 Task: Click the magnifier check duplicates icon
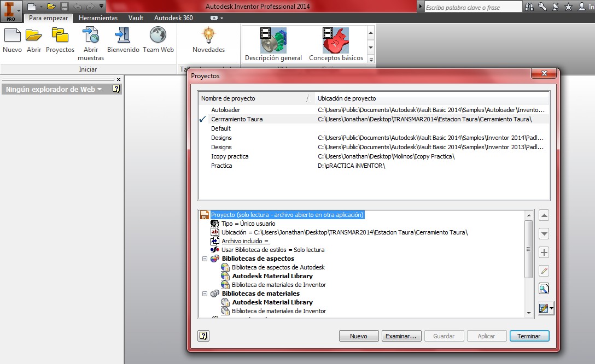tap(544, 289)
